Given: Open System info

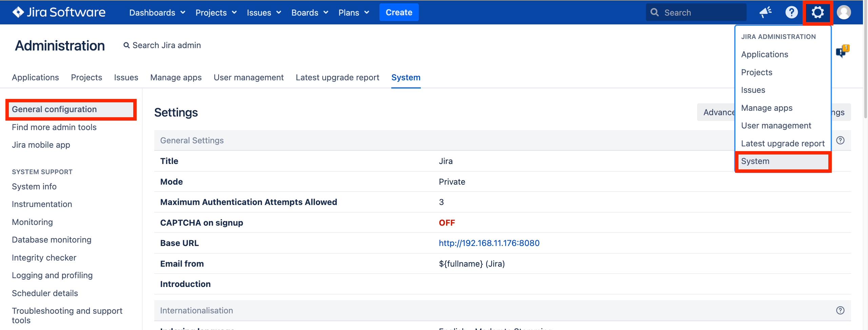Looking at the screenshot, I should click(x=34, y=187).
